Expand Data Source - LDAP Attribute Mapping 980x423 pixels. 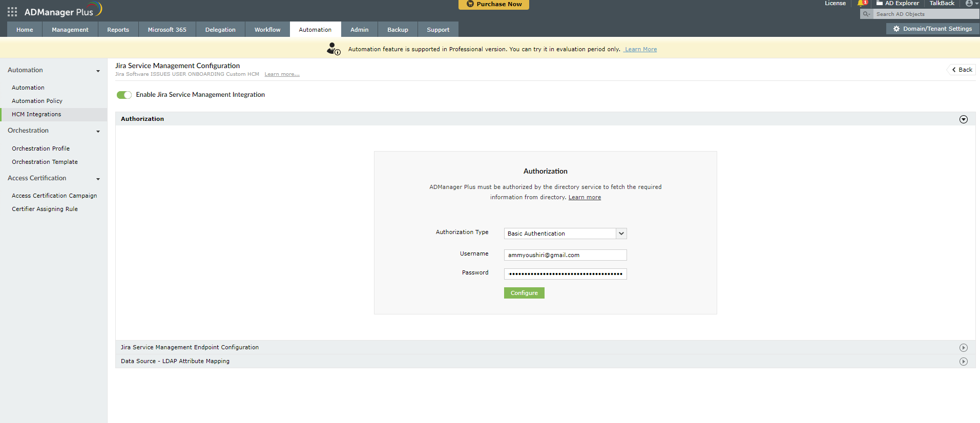pyautogui.click(x=964, y=362)
